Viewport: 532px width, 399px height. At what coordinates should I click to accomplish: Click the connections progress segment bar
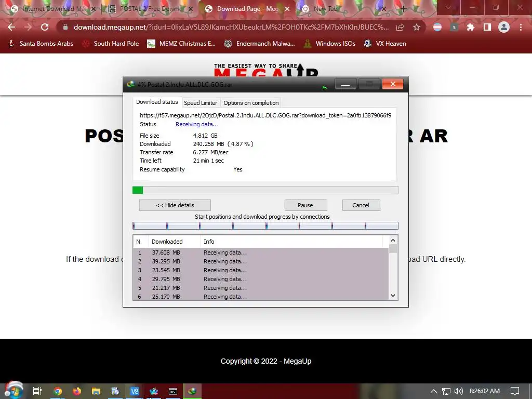265,225
